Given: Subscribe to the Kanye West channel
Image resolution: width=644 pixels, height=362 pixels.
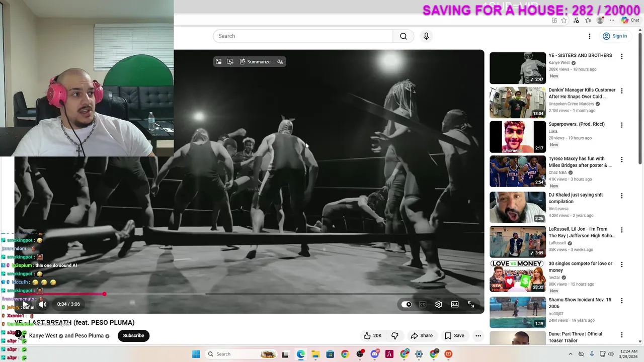Looking at the screenshot, I should coord(133,336).
